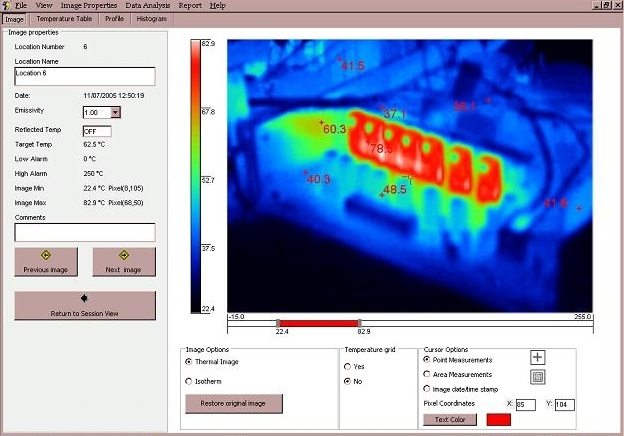Click the Pixel Coordinates X field
The image size is (624, 436).
point(526,405)
